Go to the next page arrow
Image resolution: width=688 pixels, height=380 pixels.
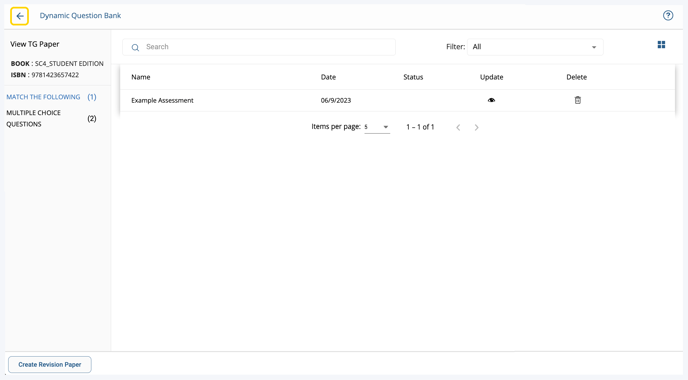[x=477, y=127]
